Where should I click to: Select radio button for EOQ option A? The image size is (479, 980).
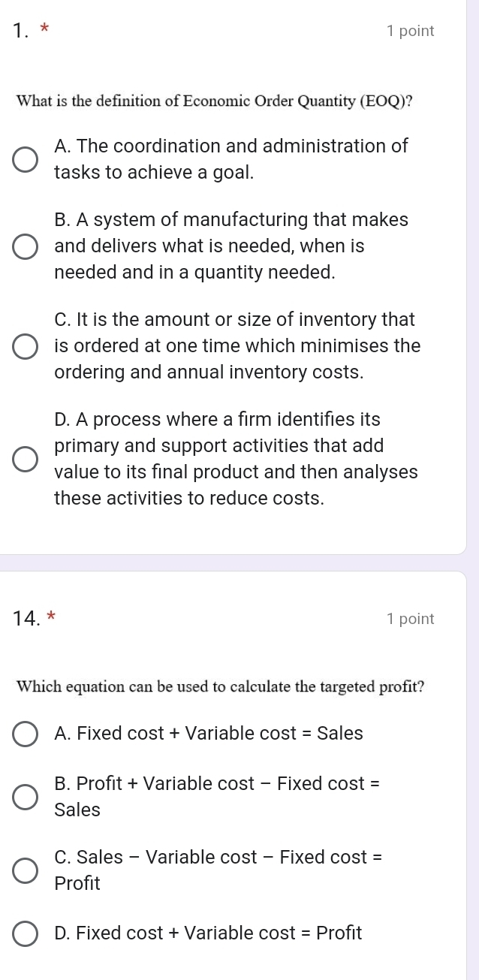pyautogui.click(x=25, y=159)
